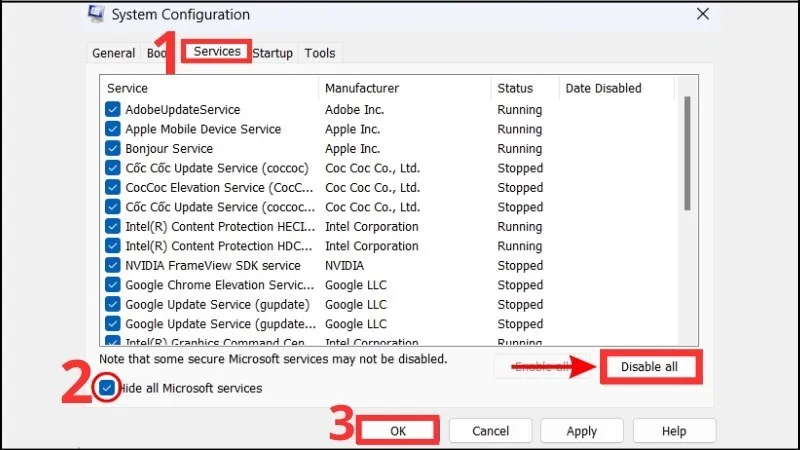800x450 pixels.
Task: Switch to the Startup tab
Action: 272,53
